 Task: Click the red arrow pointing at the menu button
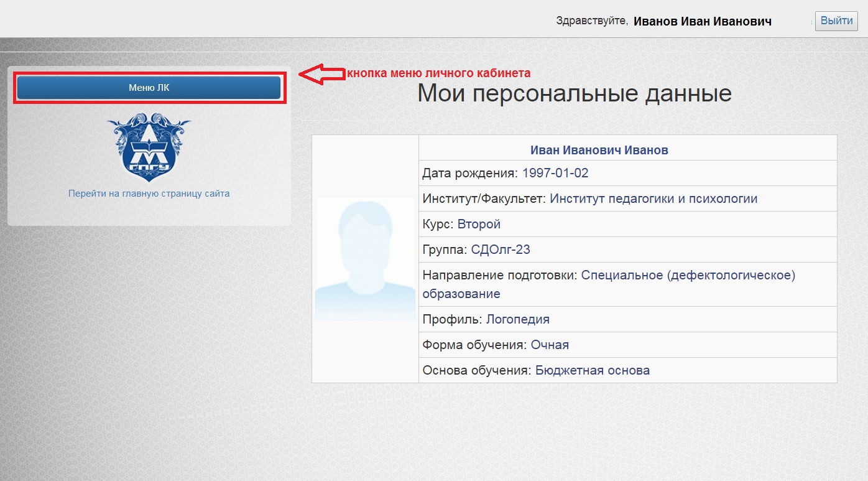[x=321, y=73]
